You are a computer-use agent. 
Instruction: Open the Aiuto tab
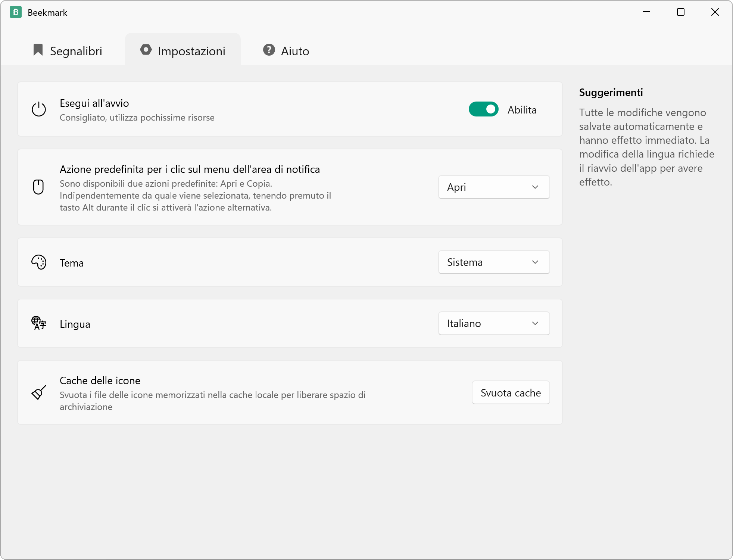(286, 50)
